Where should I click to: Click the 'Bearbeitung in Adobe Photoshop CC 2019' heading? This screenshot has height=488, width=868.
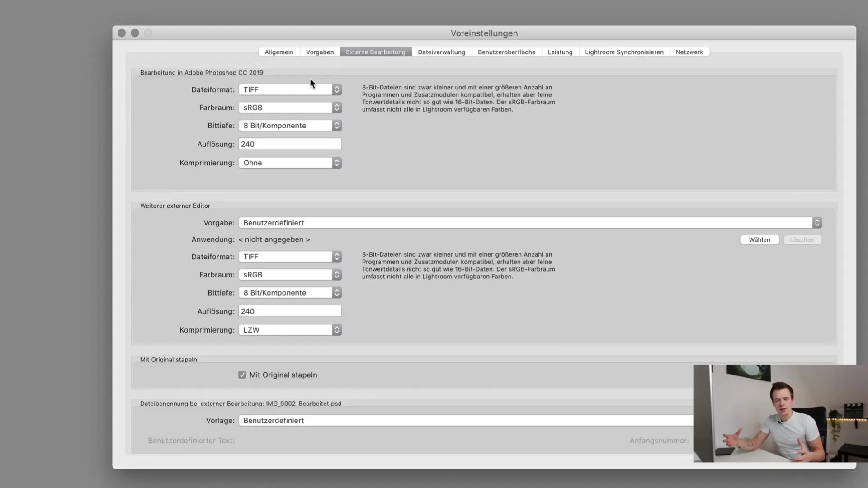point(202,72)
